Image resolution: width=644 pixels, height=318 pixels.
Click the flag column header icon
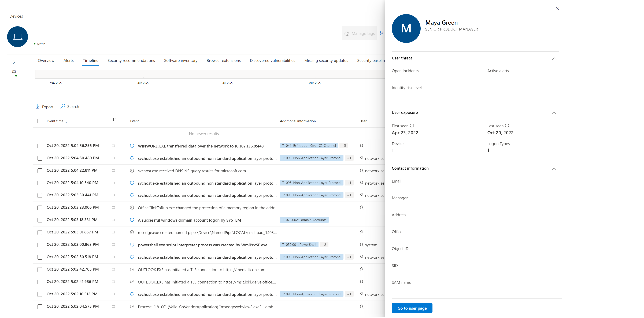coord(115,119)
